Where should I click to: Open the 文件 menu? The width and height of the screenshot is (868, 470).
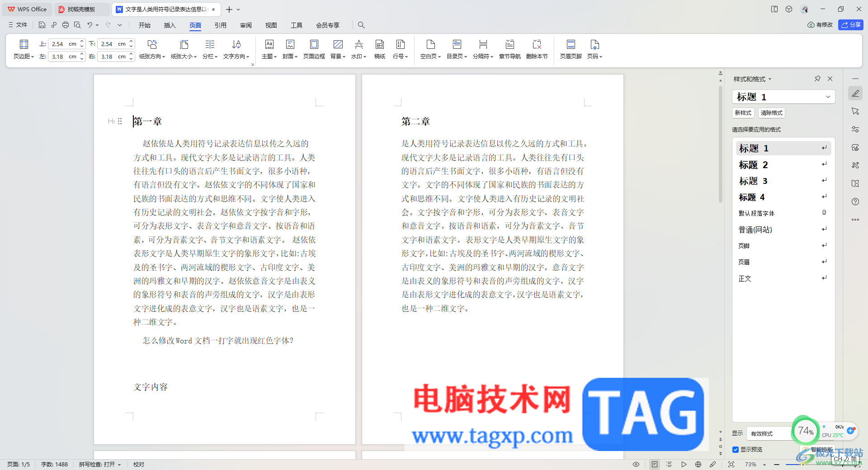[x=18, y=25]
